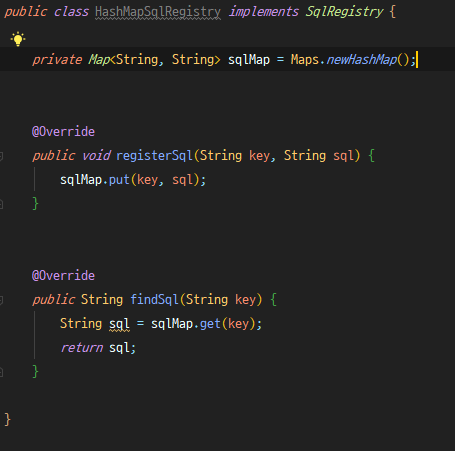This screenshot has height=451, width=455.
Task: Click the get method call
Action: coord(210,324)
